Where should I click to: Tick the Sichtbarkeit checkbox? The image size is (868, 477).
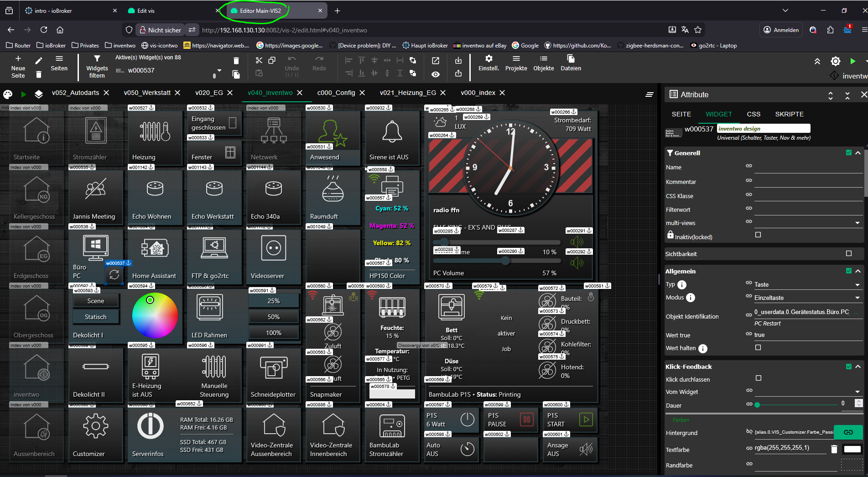[x=848, y=253]
